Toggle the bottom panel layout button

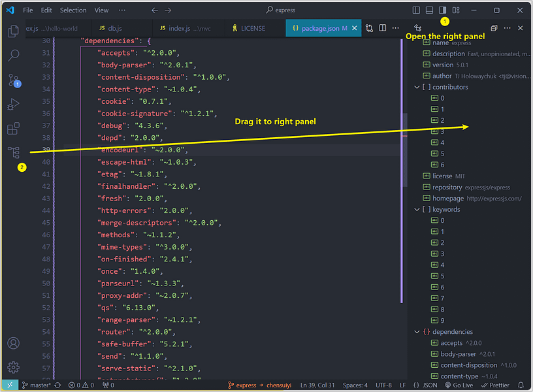tap(429, 10)
